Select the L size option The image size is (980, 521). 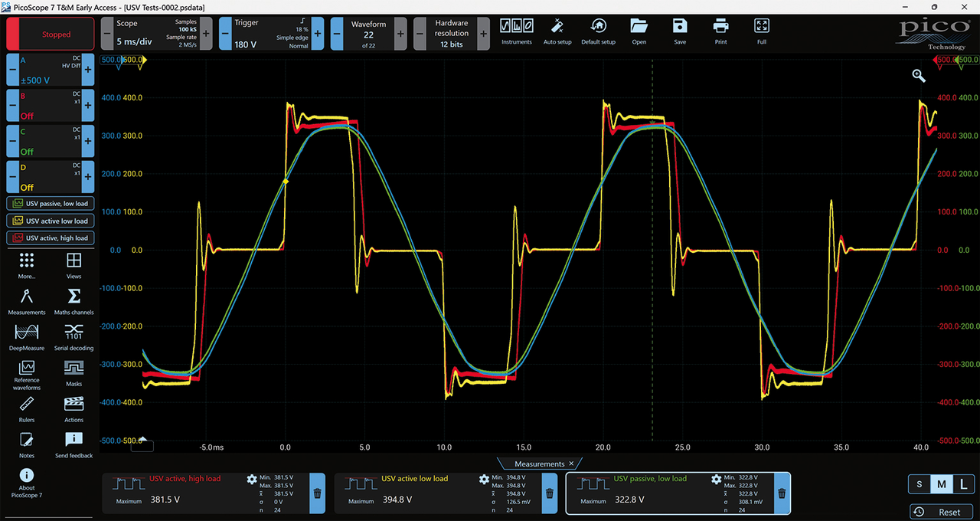pyautogui.click(x=963, y=484)
